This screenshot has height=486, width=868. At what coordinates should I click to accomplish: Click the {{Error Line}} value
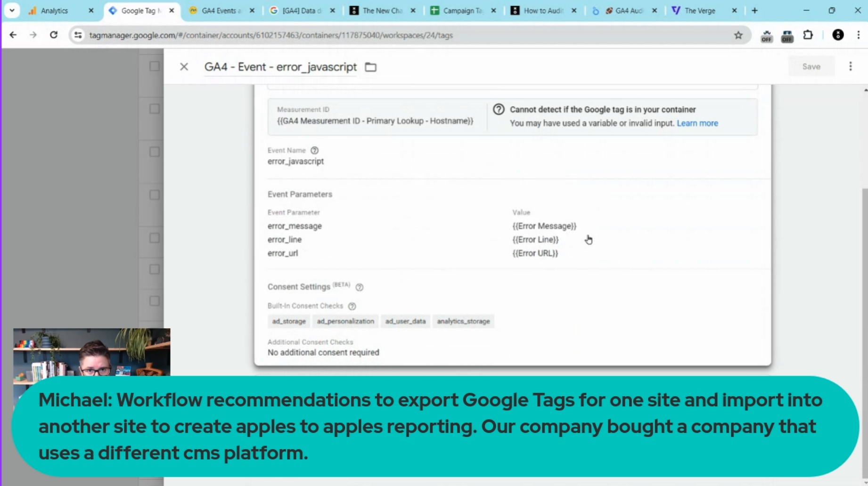pos(535,239)
